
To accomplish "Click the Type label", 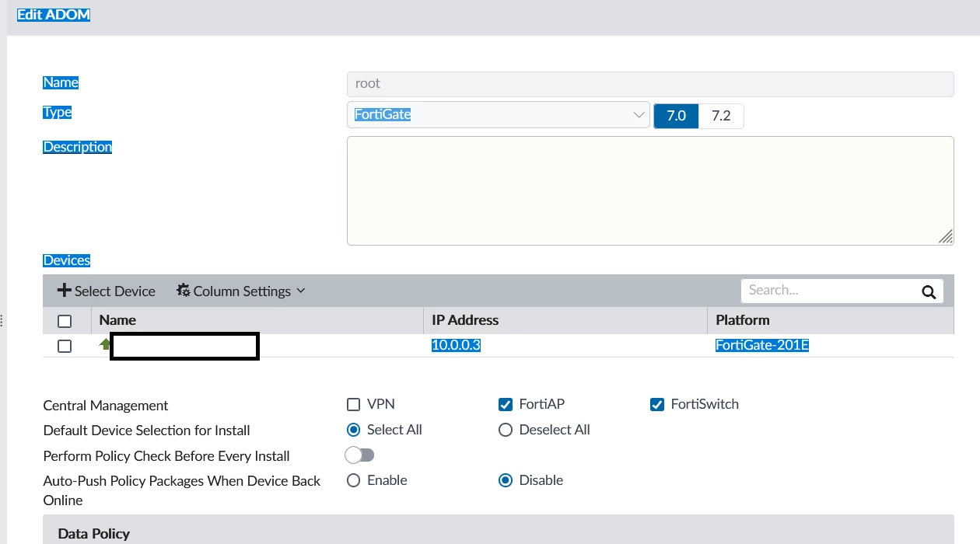I will (x=57, y=112).
